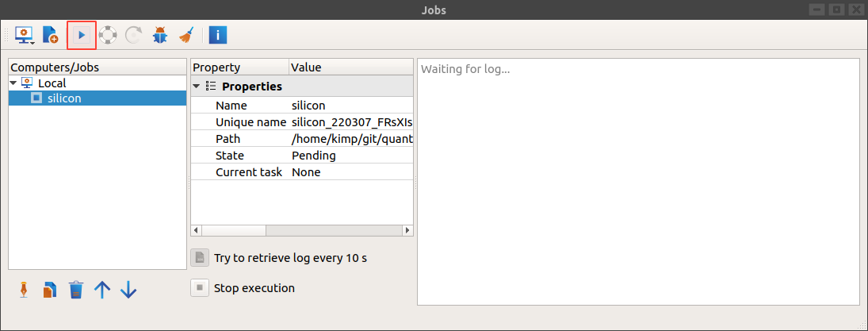Click the clean-up broom icon
868x331 pixels.
pos(186,36)
